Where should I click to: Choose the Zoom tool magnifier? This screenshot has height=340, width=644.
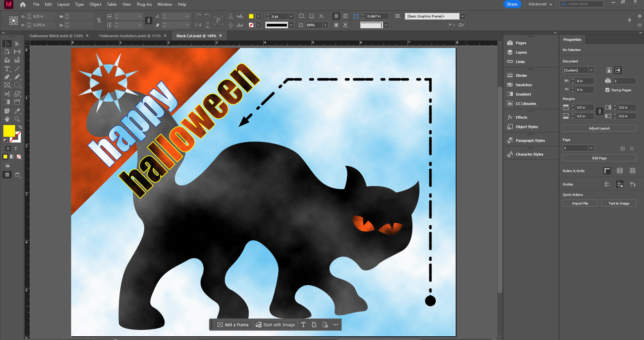point(17,119)
